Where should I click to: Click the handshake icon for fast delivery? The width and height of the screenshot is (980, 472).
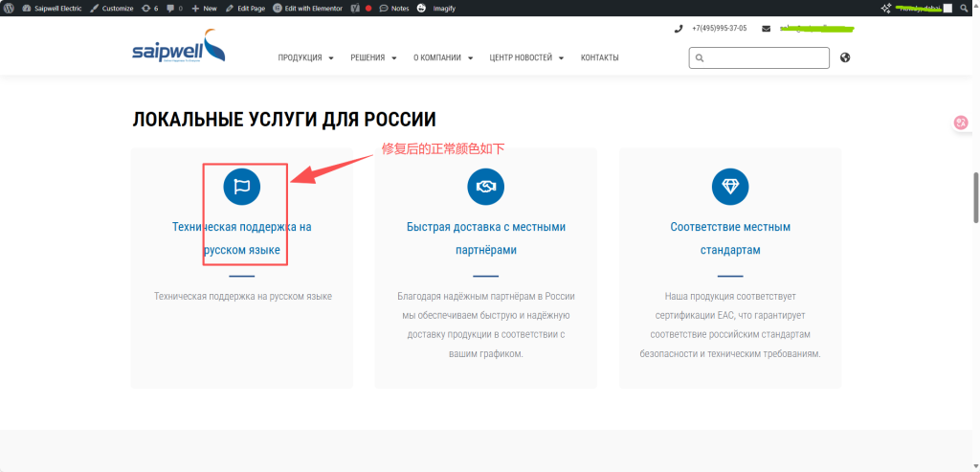click(486, 187)
